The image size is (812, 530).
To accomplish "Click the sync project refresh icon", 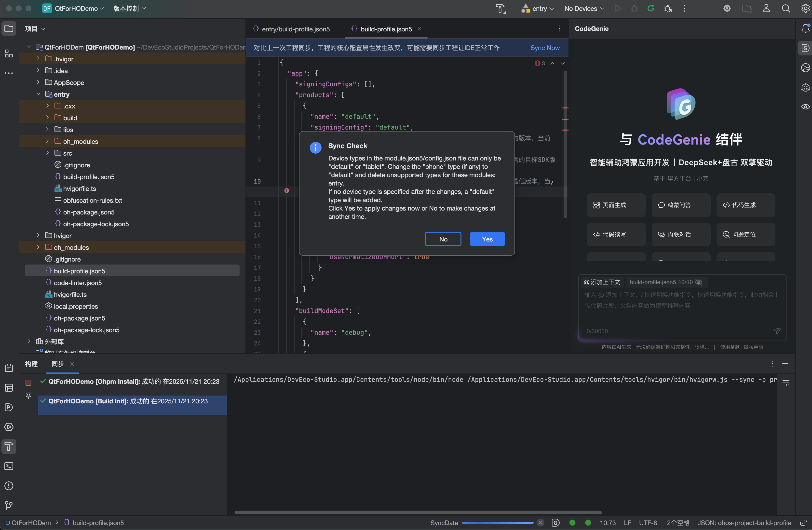I will point(651,9).
